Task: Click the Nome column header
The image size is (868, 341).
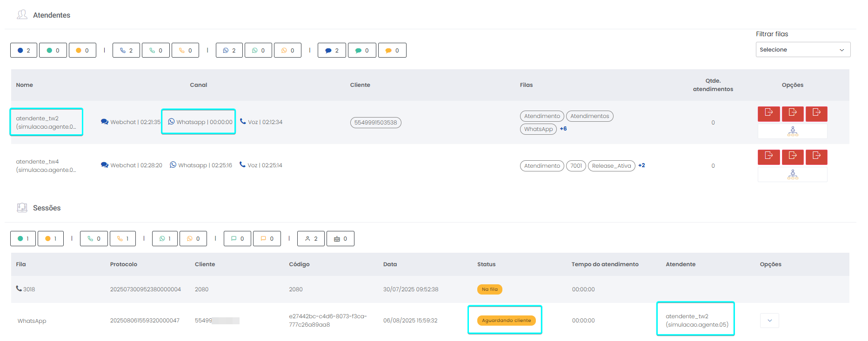Action: tap(25, 85)
